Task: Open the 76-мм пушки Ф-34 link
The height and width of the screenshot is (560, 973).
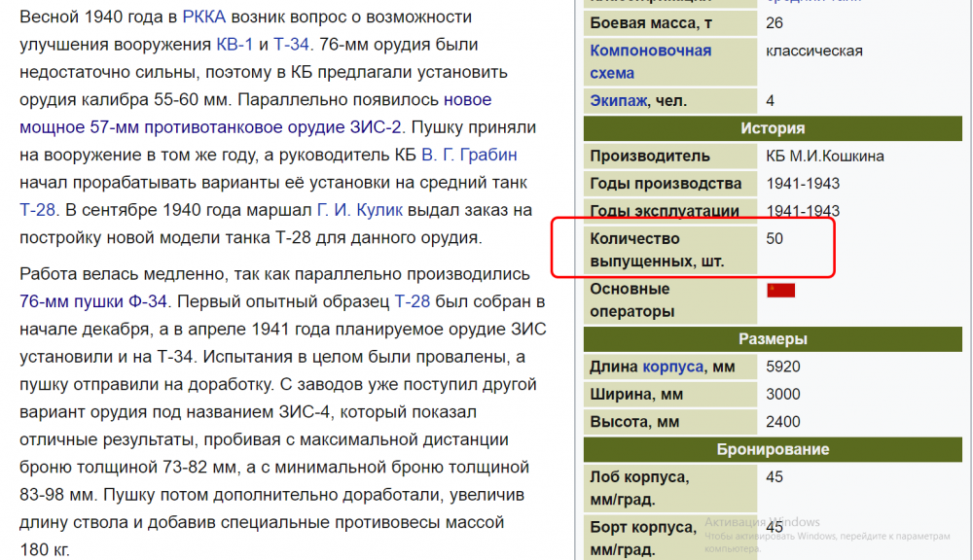Action: tap(93, 302)
